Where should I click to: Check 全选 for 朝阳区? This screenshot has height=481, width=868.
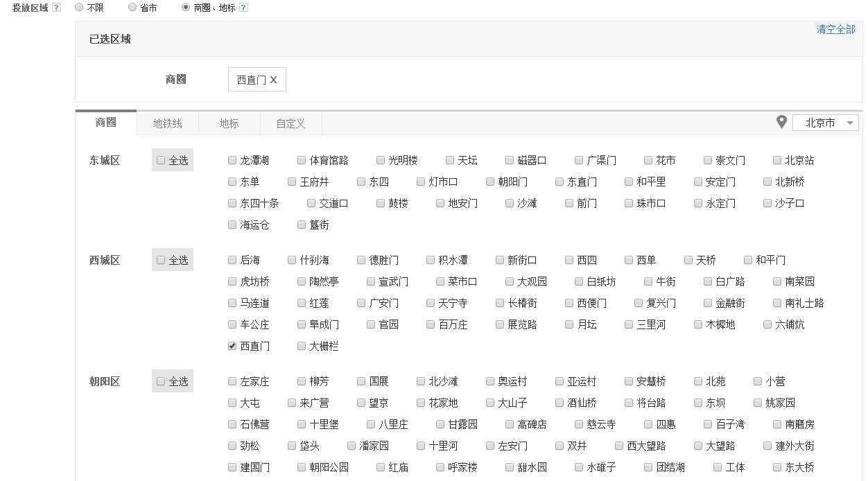[161, 381]
